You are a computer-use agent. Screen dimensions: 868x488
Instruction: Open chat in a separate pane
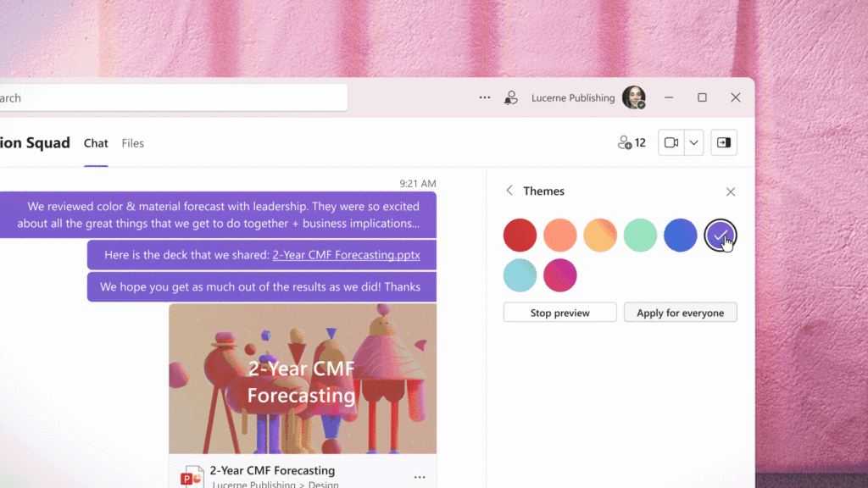click(x=723, y=142)
